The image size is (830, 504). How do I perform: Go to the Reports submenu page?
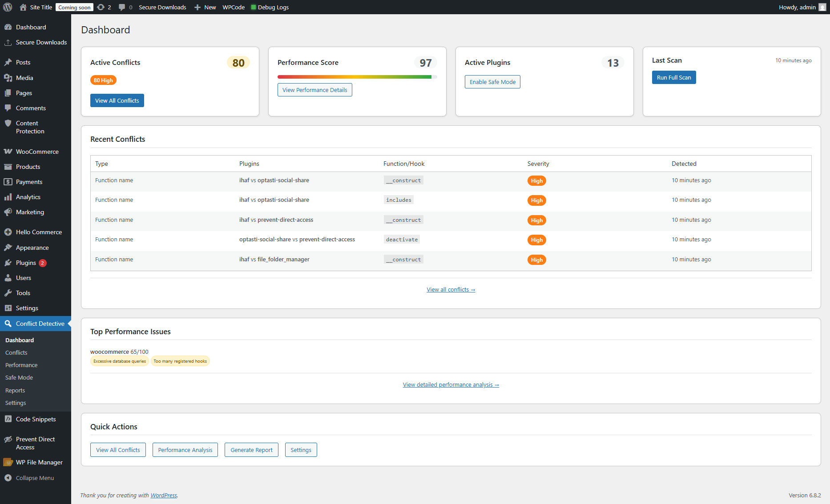click(x=15, y=390)
